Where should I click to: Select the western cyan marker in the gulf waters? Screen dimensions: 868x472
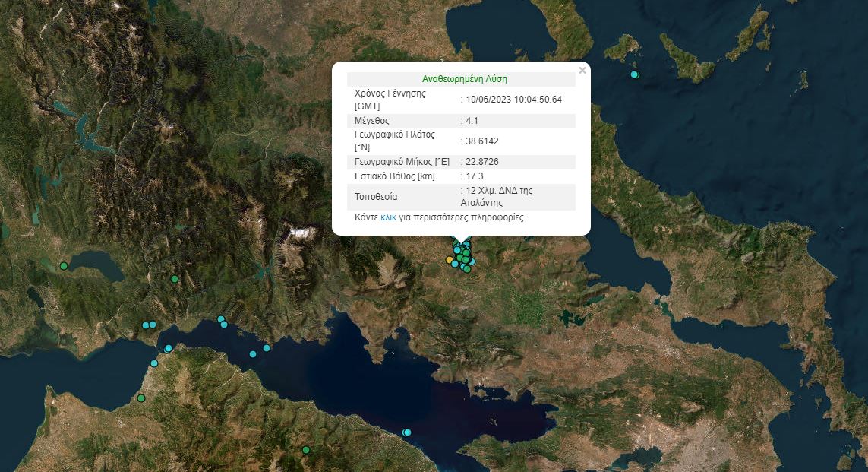point(253,354)
